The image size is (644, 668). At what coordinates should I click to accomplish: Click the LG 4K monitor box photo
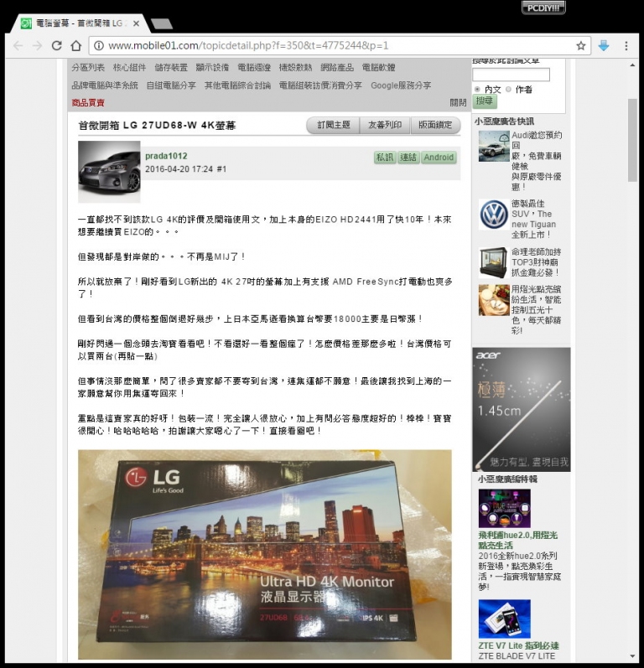pos(265,554)
